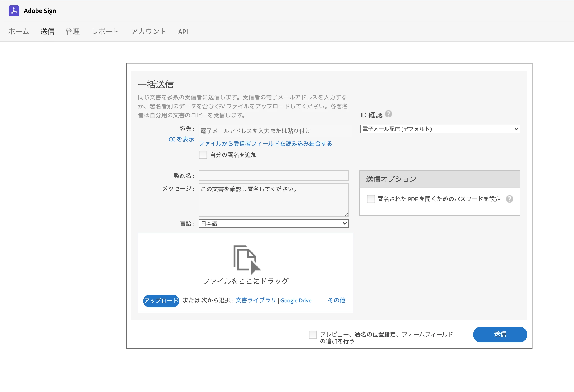The height and width of the screenshot is (392, 574).
Task: Open the アカウント tab
Action: [x=148, y=32]
